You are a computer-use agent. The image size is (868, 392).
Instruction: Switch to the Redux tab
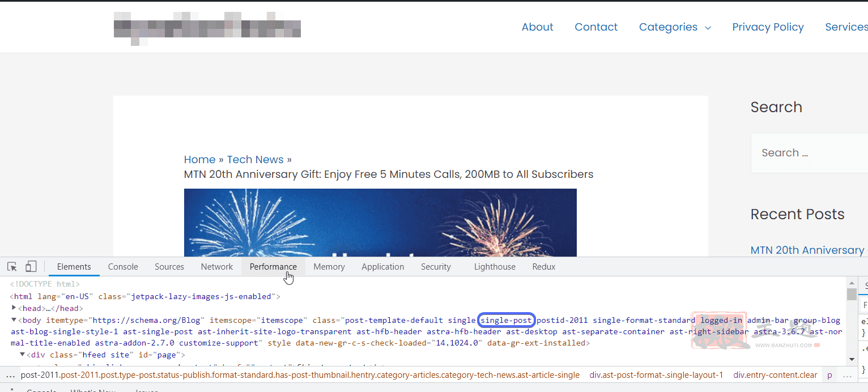[x=544, y=267]
